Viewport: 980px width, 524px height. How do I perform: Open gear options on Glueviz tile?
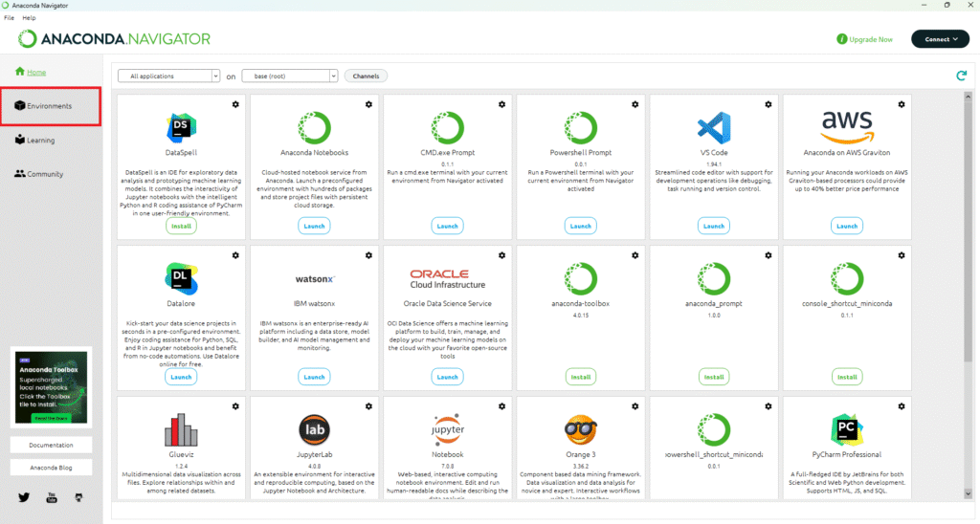(x=235, y=406)
